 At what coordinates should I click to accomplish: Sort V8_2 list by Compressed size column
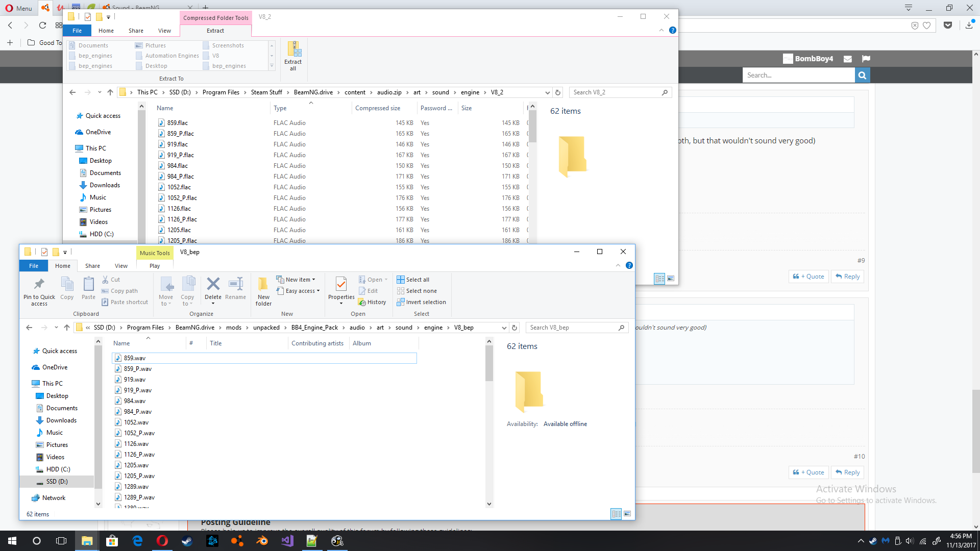pos(384,108)
